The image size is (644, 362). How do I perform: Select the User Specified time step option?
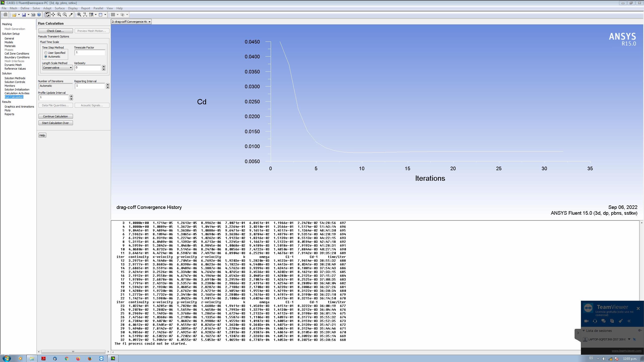46,53
